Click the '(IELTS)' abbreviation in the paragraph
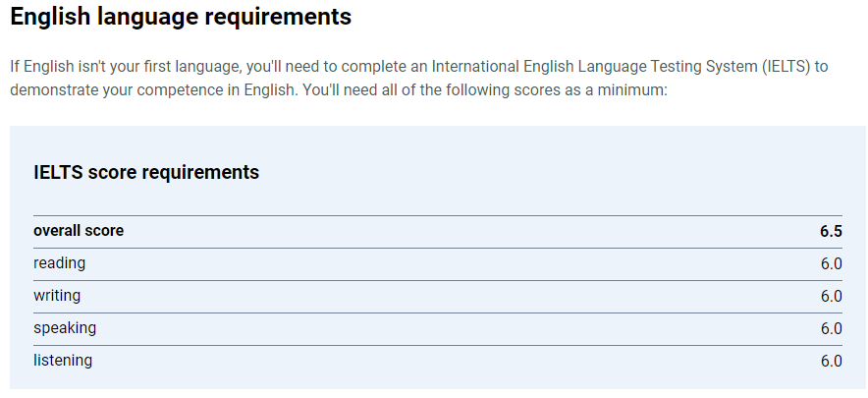Viewport: 868px width, 398px height. click(787, 67)
